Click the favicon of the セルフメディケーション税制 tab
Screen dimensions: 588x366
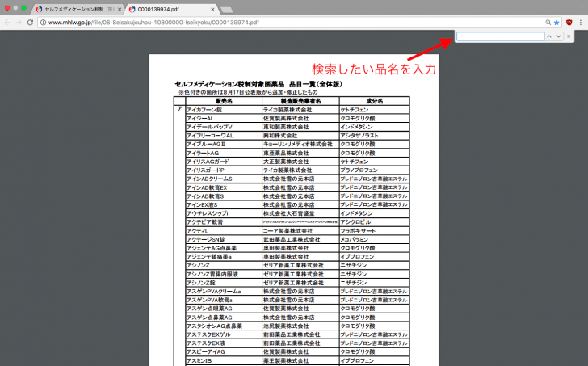(x=39, y=10)
